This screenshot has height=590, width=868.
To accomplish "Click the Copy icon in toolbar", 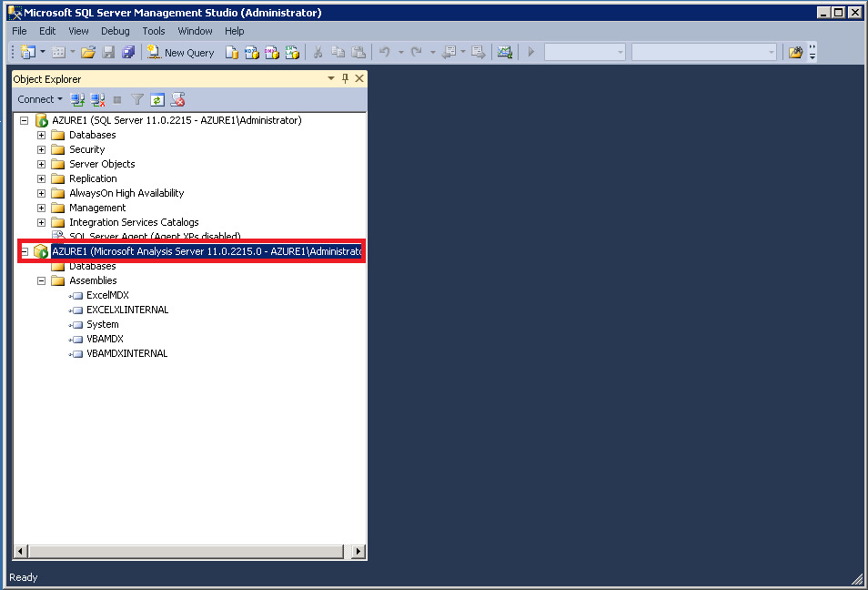I will tap(338, 53).
